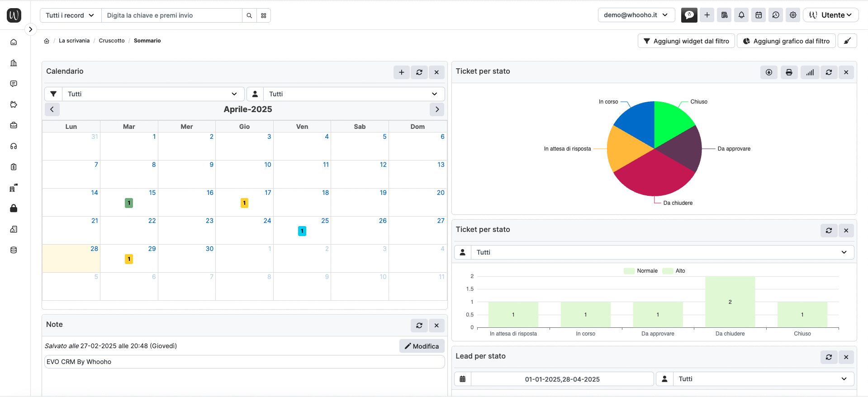Refresh the Note widget
This screenshot has height=397, width=868.
(x=419, y=325)
